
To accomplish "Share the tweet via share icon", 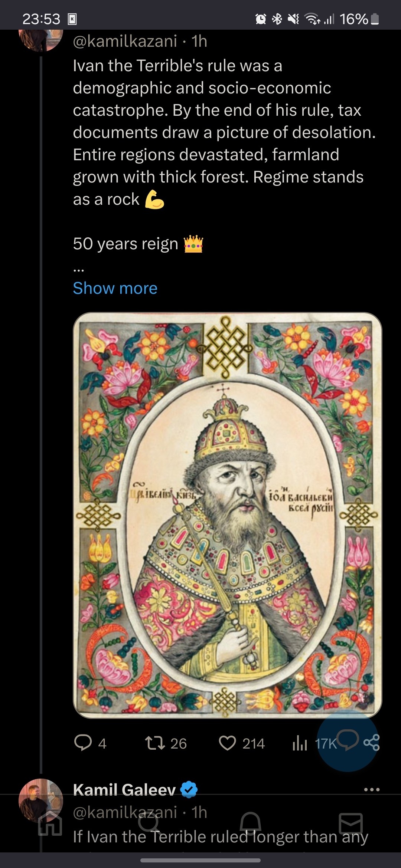I will click(x=371, y=742).
